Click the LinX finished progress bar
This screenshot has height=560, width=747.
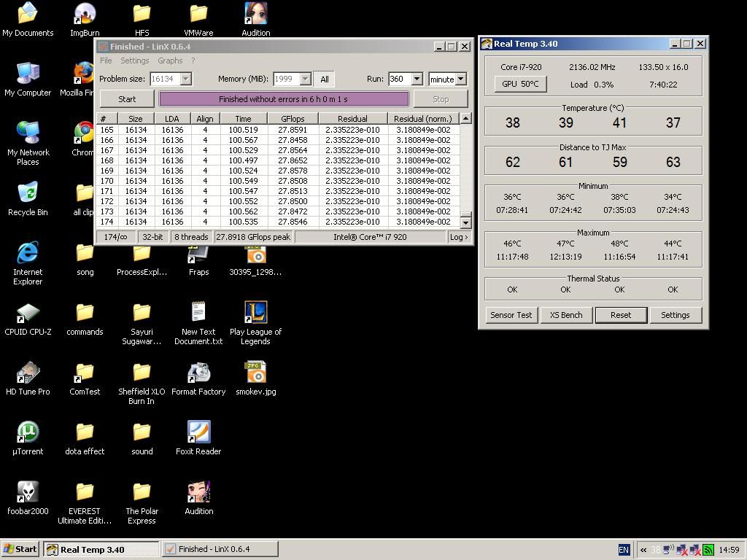pos(284,99)
